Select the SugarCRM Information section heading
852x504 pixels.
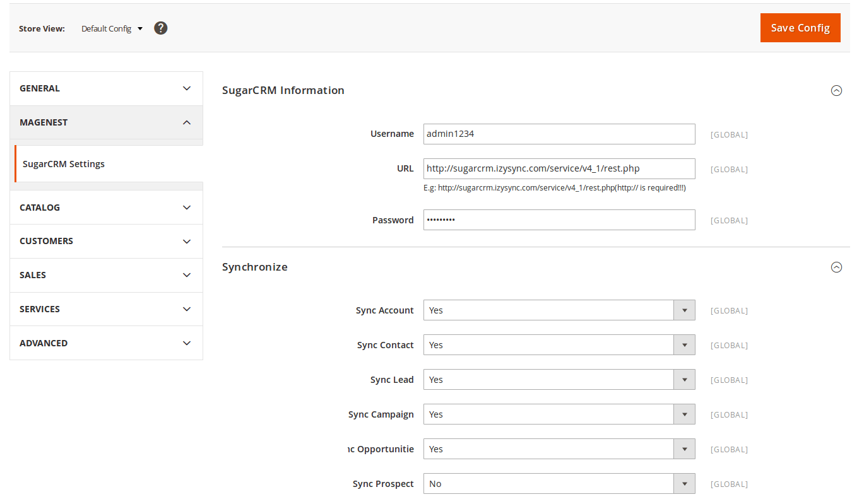[283, 90]
